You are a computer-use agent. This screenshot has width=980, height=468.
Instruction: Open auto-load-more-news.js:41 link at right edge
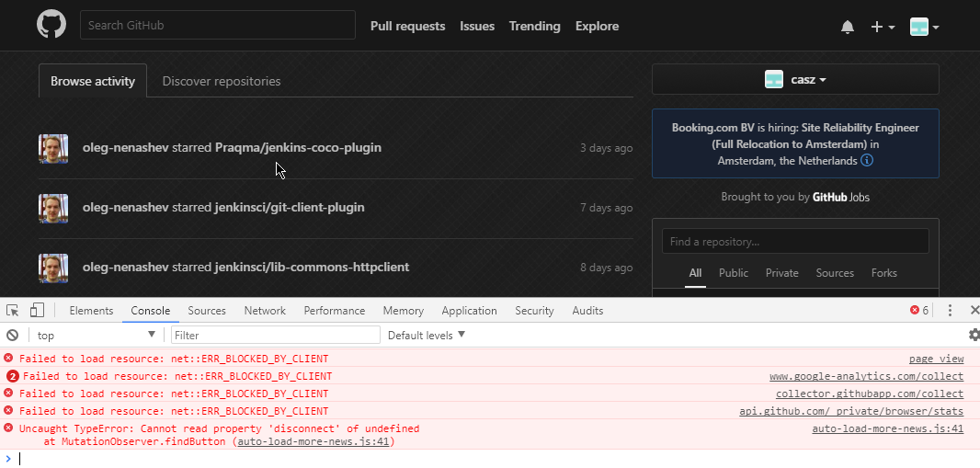pyautogui.click(x=887, y=428)
